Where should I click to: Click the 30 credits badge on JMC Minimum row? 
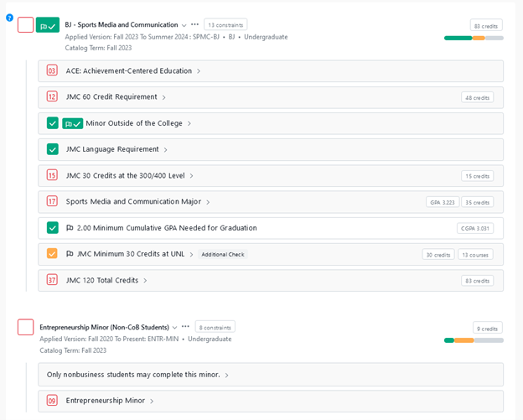[x=438, y=255]
